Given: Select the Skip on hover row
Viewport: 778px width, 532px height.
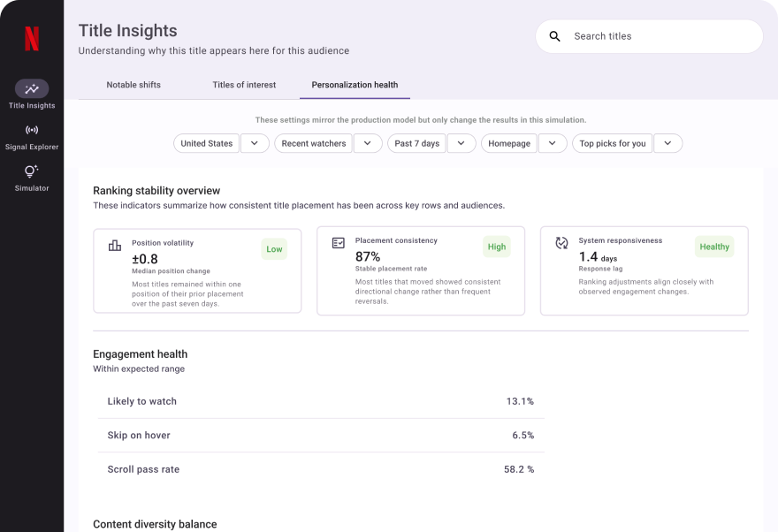Looking at the screenshot, I should pyautogui.click(x=320, y=436).
